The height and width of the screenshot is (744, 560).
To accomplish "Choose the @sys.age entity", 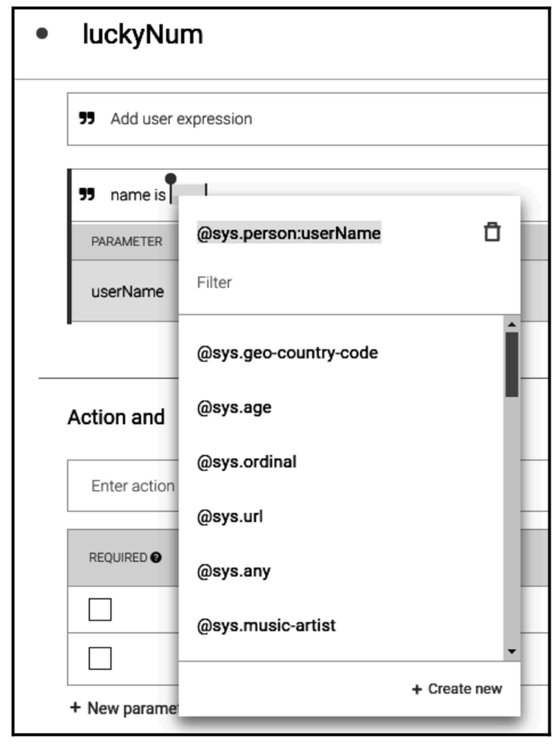I will pyautogui.click(x=234, y=407).
